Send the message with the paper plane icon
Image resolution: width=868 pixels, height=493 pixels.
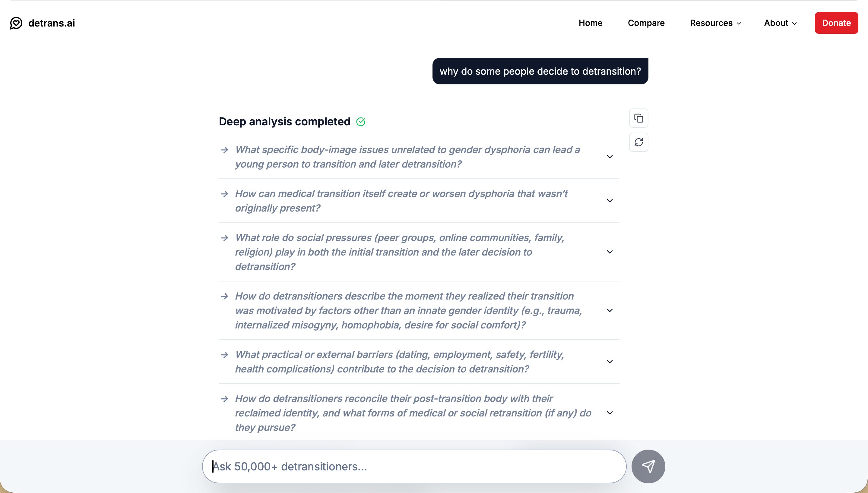(x=648, y=466)
